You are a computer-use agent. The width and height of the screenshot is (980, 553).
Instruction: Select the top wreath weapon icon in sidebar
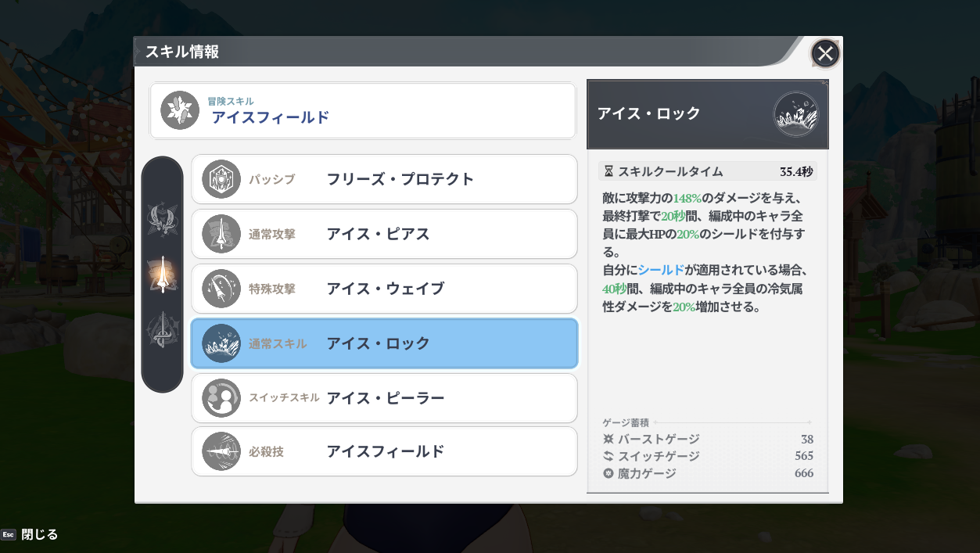pos(163,219)
